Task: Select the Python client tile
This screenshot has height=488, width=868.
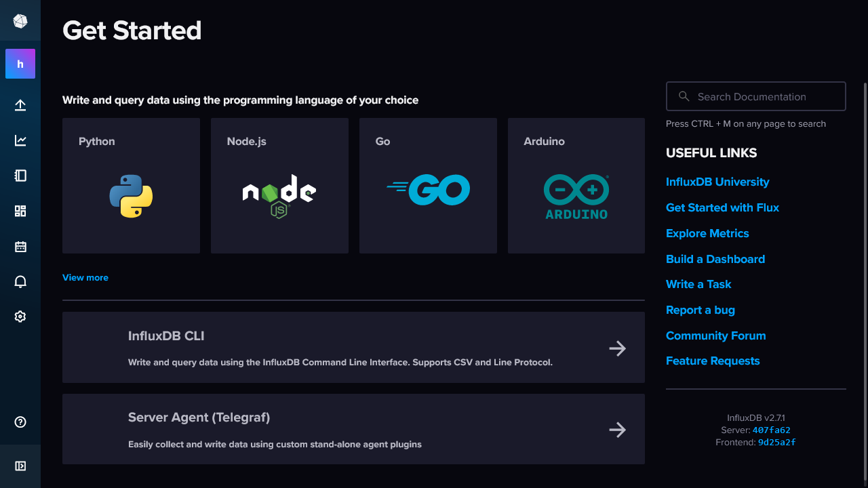Action: [x=131, y=186]
